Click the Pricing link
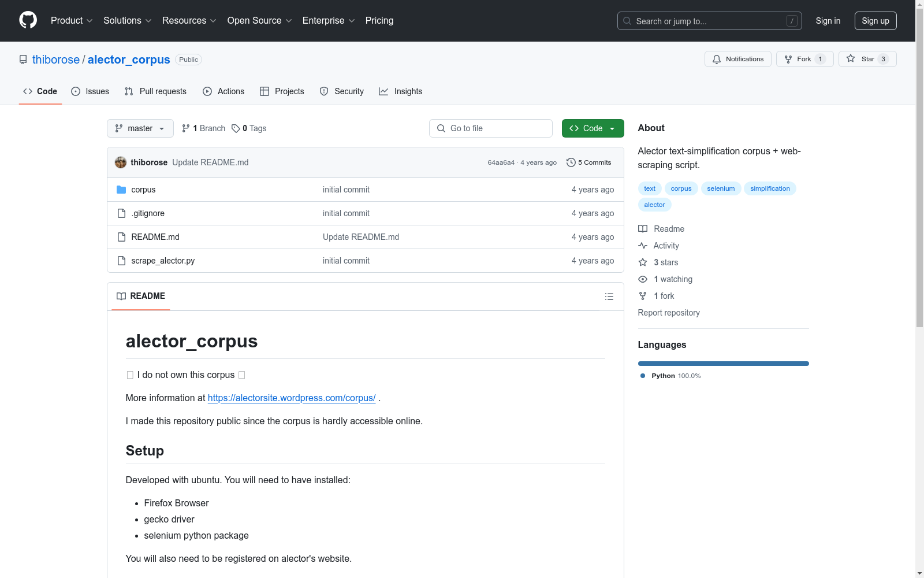 [379, 20]
